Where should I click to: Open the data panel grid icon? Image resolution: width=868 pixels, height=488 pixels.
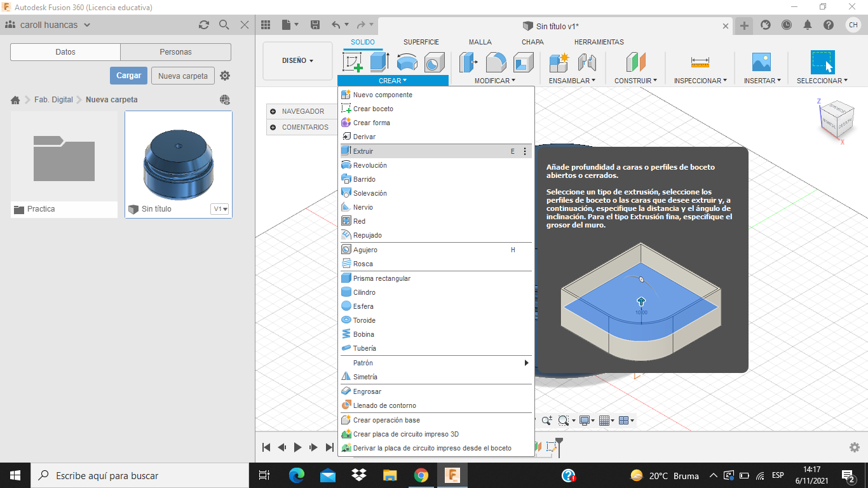click(266, 25)
